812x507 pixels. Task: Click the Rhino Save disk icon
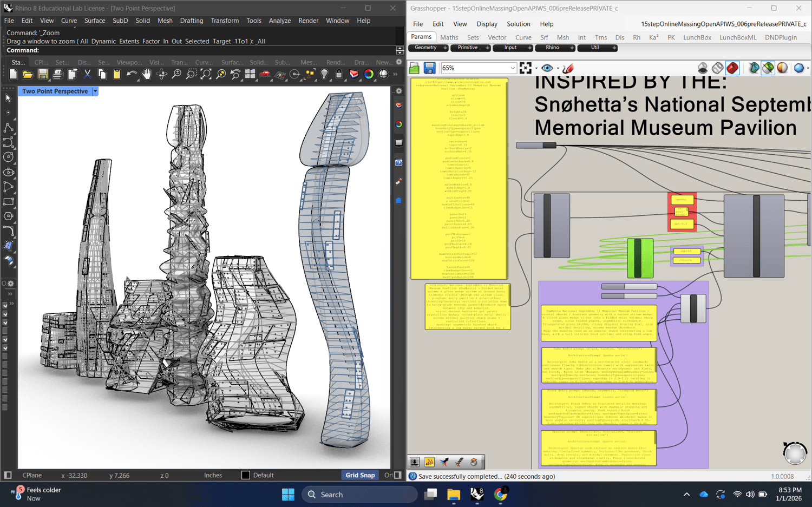pos(43,75)
